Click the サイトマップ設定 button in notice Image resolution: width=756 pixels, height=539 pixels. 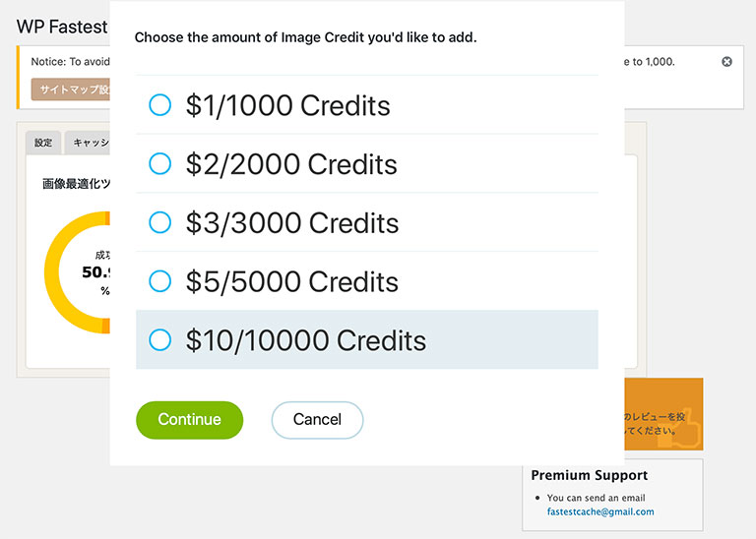(71, 90)
